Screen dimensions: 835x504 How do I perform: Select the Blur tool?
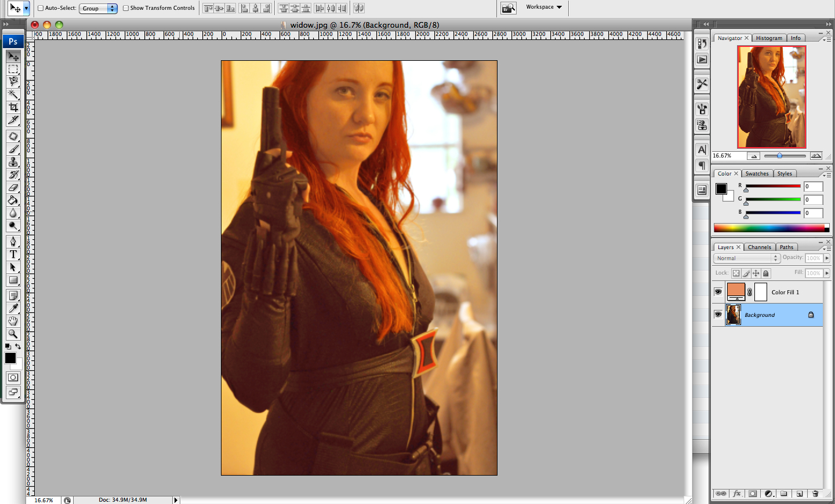(x=13, y=213)
